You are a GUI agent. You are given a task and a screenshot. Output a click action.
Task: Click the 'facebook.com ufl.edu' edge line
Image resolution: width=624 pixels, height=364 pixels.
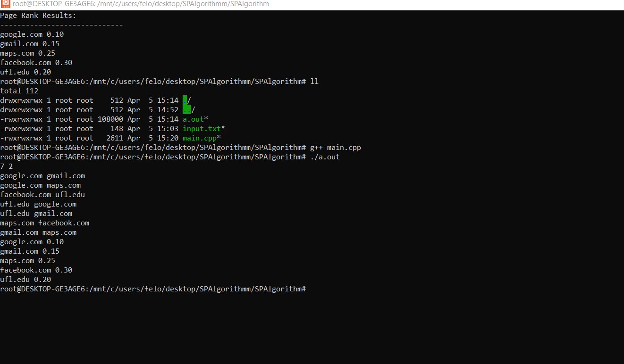click(42, 195)
